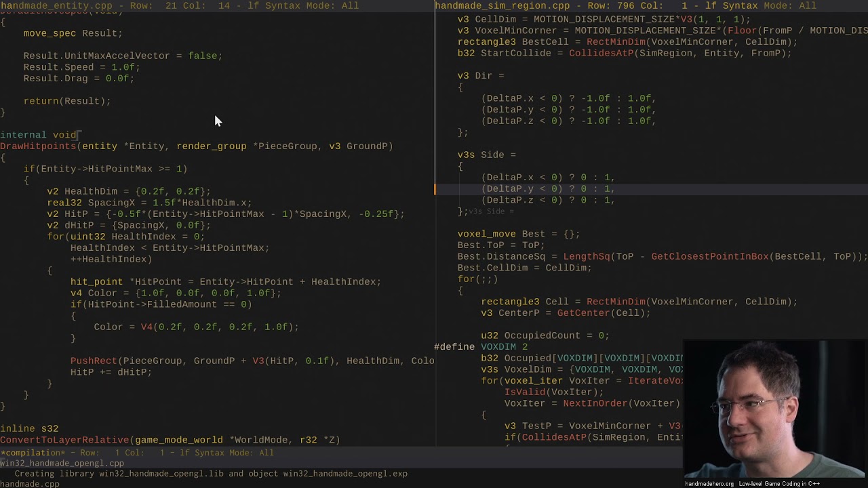The height and width of the screenshot is (488, 868).
Task: Click 'rectangle3 Cell = RectMinDim' line
Action: tap(639, 302)
